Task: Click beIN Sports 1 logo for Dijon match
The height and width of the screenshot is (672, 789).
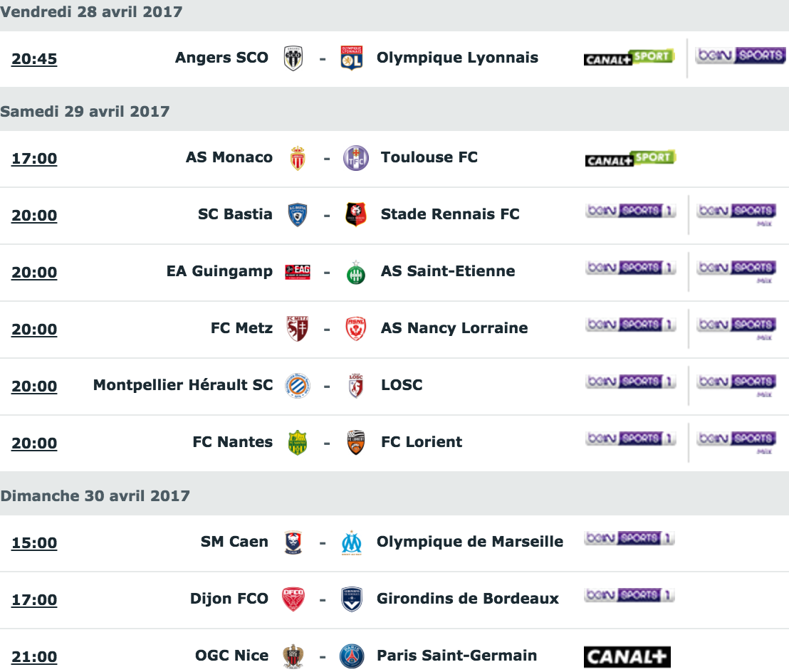Action: [629, 596]
